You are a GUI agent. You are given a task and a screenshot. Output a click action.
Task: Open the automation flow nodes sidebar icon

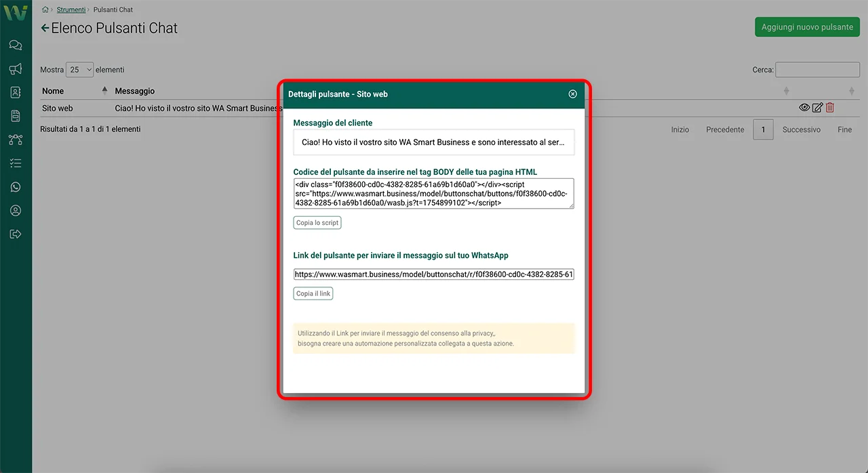pyautogui.click(x=15, y=140)
